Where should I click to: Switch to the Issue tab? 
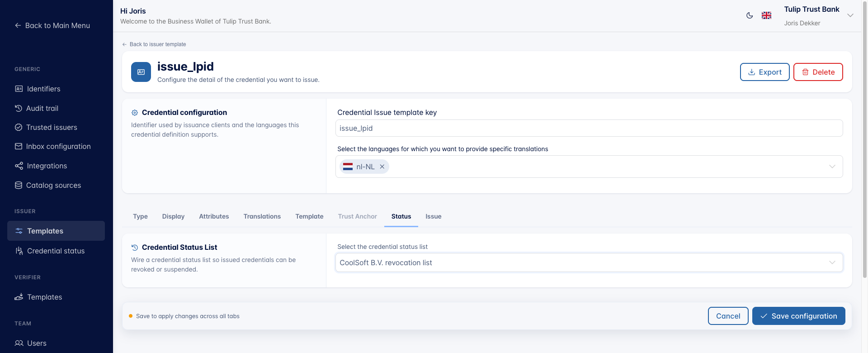click(x=433, y=216)
